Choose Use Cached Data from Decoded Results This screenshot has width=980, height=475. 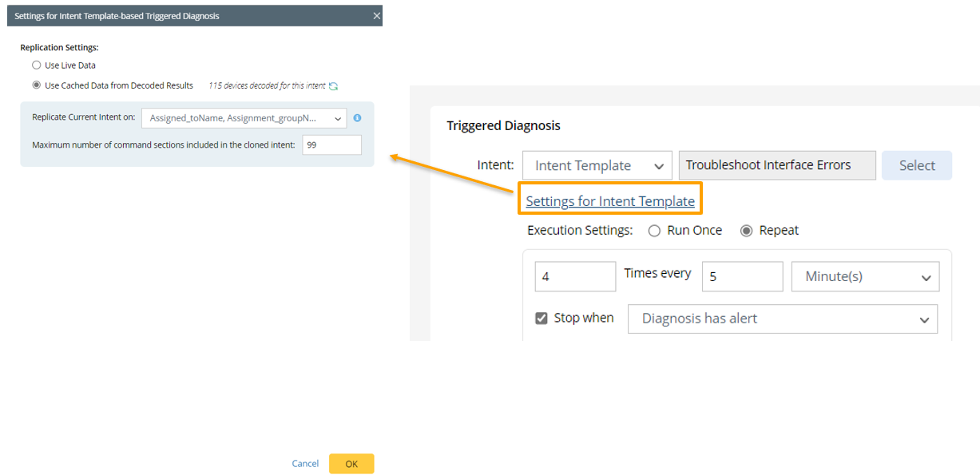click(x=36, y=85)
